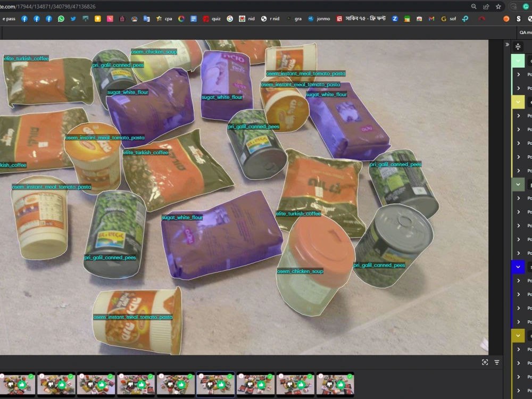Open the Bengali 'সাকিব ৭৫' bookmark
532x399 pixels.
tap(361, 19)
